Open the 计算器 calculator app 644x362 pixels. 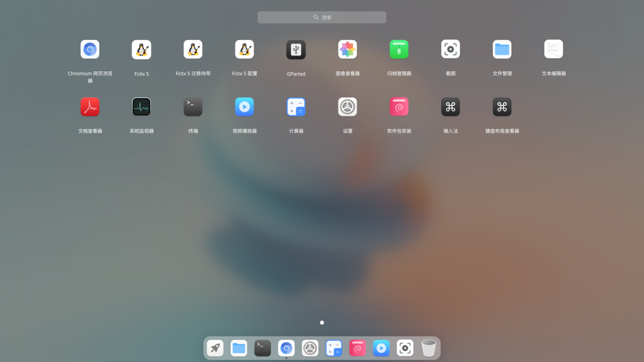click(x=296, y=106)
